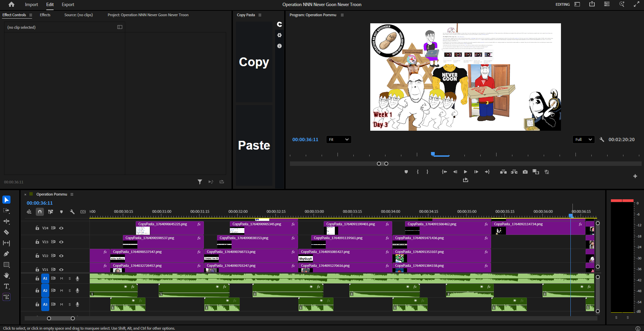Click the Add Marker icon in Program monitor

[x=406, y=172]
